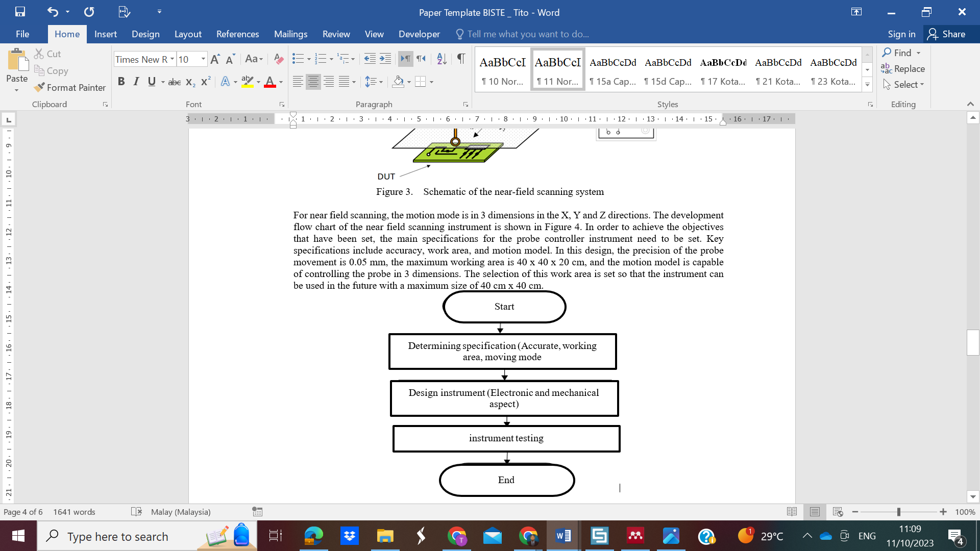Click the Clear All Formatting icon
980x551 pixels.
[x=278, y=59]
